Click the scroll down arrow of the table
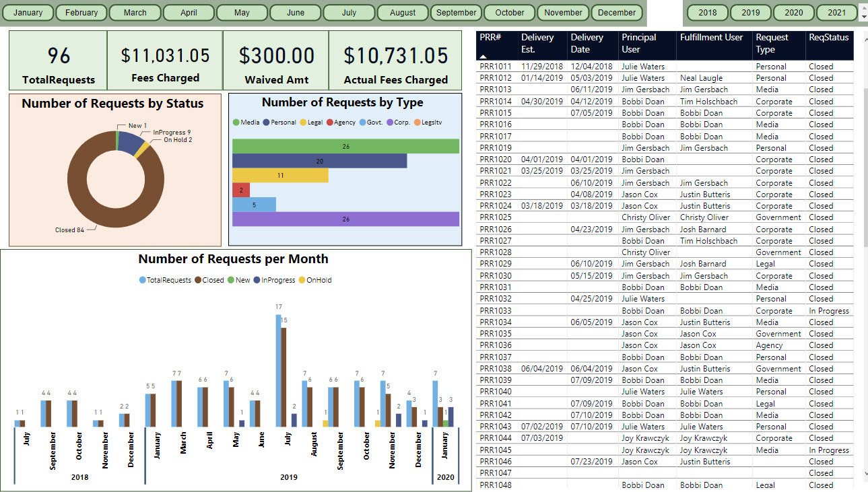868x492 pixels. point(864,474)
